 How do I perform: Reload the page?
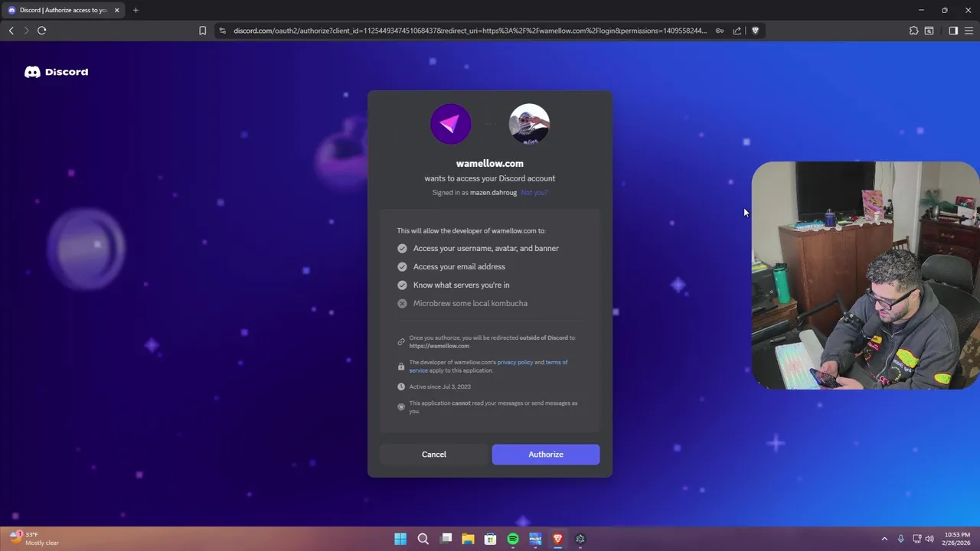coord(42,31)
